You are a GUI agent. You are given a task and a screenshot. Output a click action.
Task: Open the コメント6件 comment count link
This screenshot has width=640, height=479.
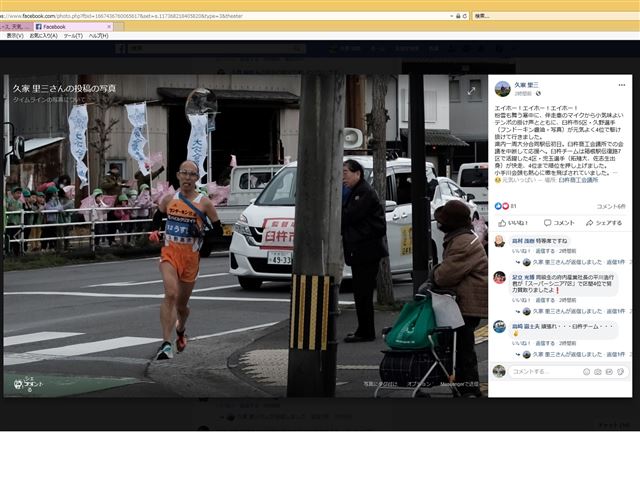click(x=611, y=206)
